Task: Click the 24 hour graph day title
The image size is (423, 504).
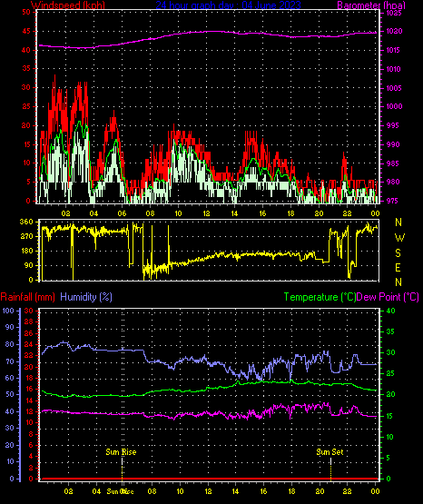Action: tap(228, 5)
